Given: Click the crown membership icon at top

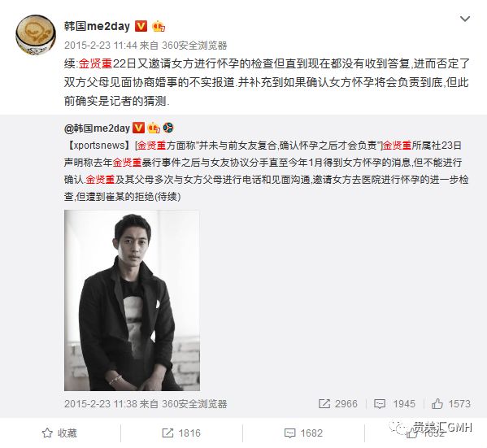Looking at the screenshot, I should [159, 26].
